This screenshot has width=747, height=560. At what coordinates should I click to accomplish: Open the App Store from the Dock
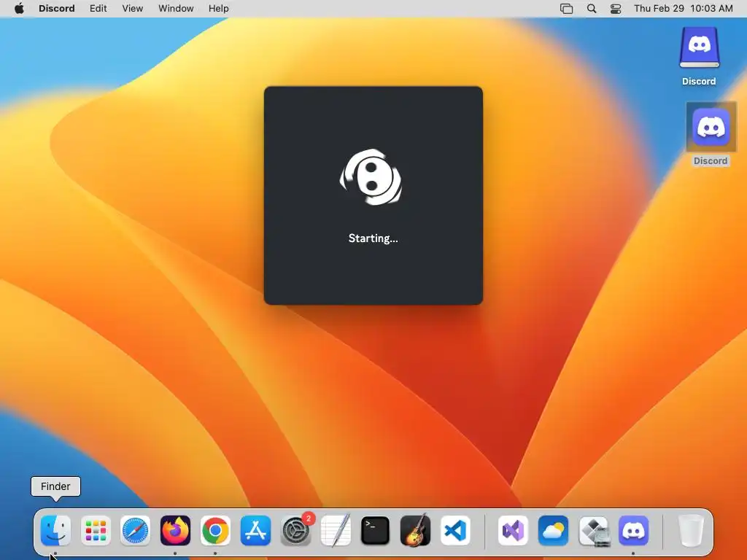click(255, 530)
